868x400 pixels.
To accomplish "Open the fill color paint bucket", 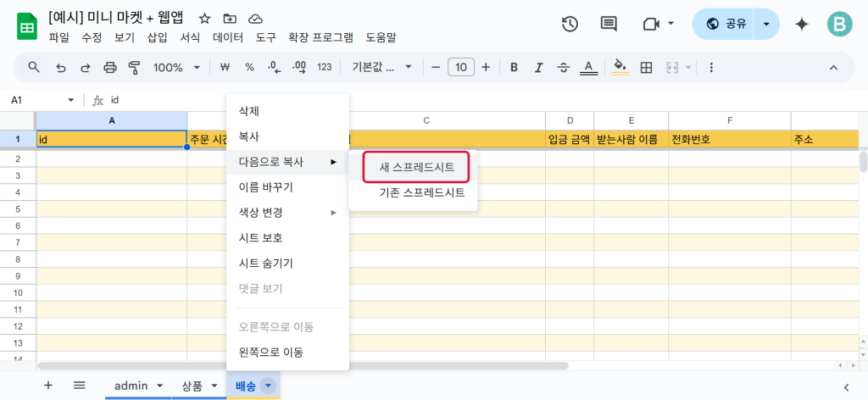I will pyautogui.click(x=620, y=67).
